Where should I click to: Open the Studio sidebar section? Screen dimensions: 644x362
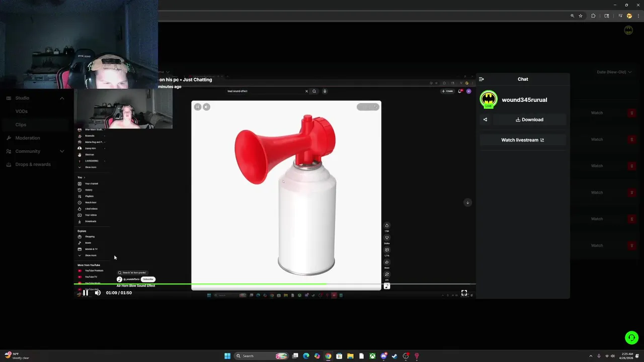tap(22, 98)
